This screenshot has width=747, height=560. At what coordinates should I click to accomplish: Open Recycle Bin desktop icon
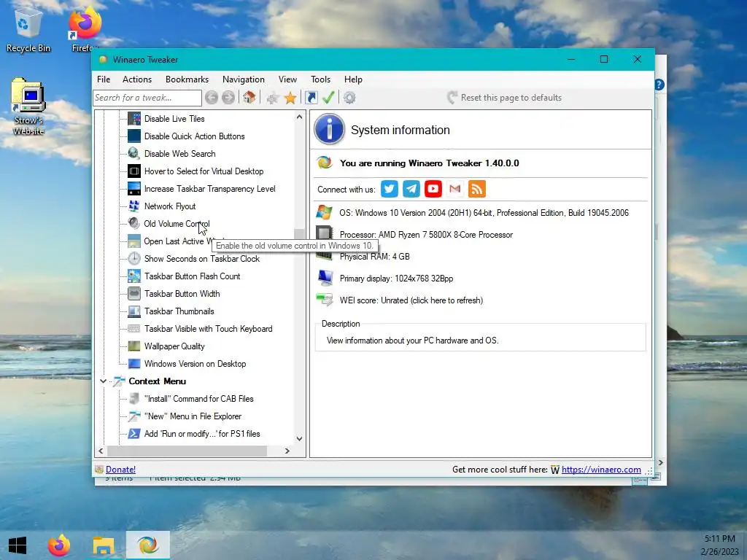coord(28,29)
